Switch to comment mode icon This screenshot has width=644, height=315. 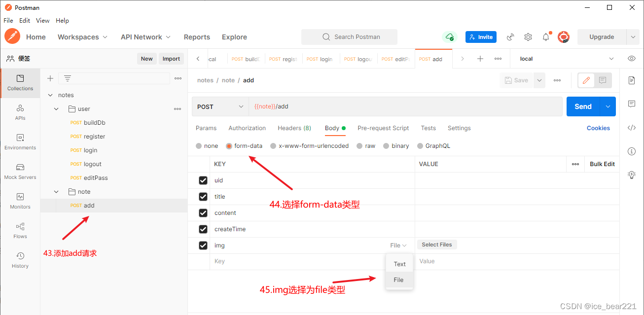click(x=603, y=80)
